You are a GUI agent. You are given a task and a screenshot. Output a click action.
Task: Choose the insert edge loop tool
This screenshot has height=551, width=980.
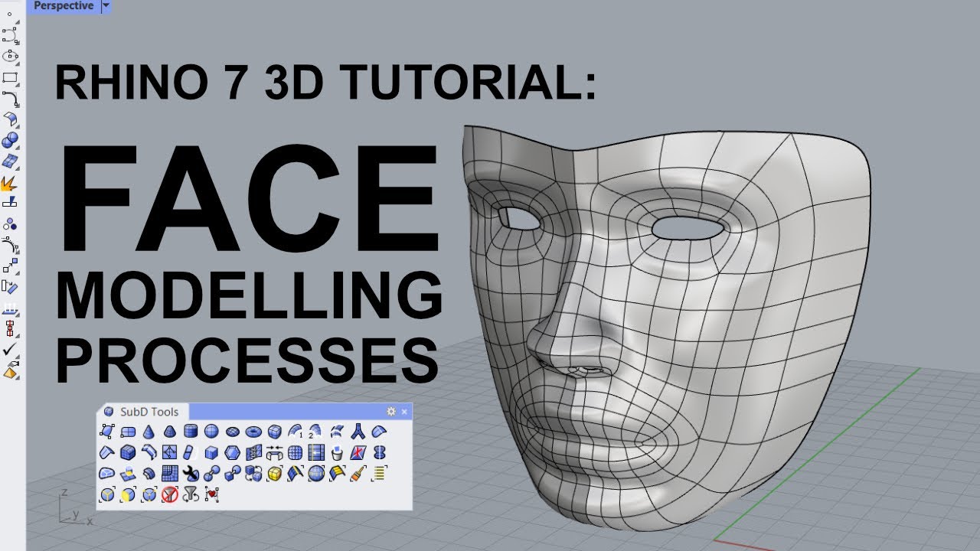click(x=316, y=452)
